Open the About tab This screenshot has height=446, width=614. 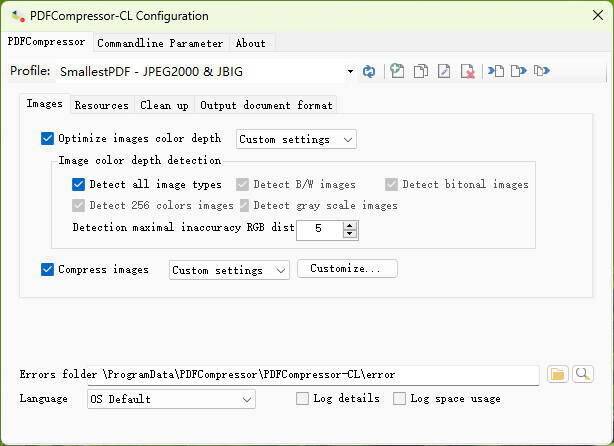251,43
